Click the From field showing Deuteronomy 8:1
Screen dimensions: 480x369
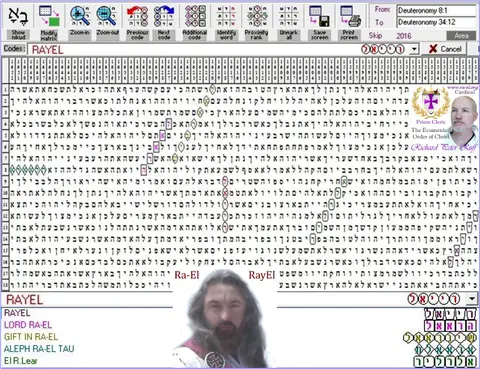(x=436, y=10)
